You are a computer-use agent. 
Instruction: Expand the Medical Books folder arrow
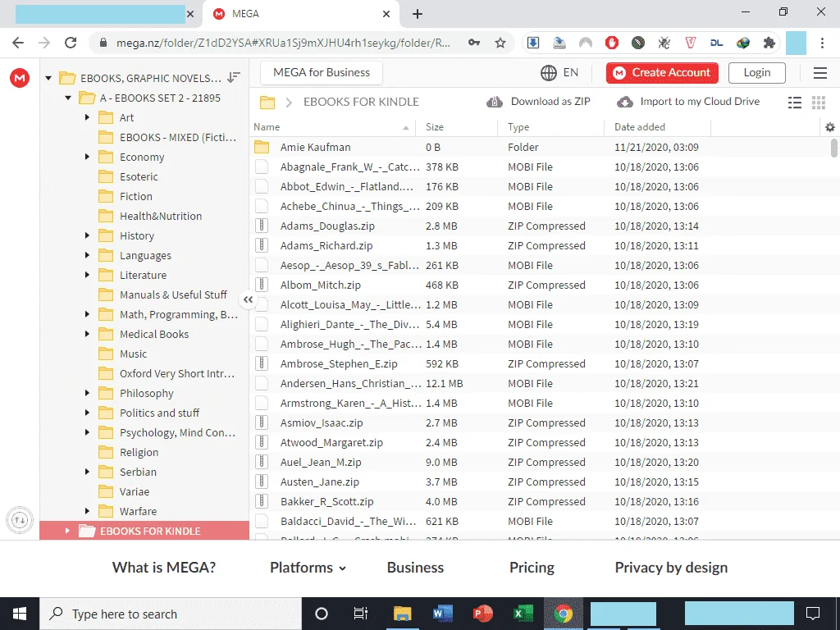[x=87, y=335]
